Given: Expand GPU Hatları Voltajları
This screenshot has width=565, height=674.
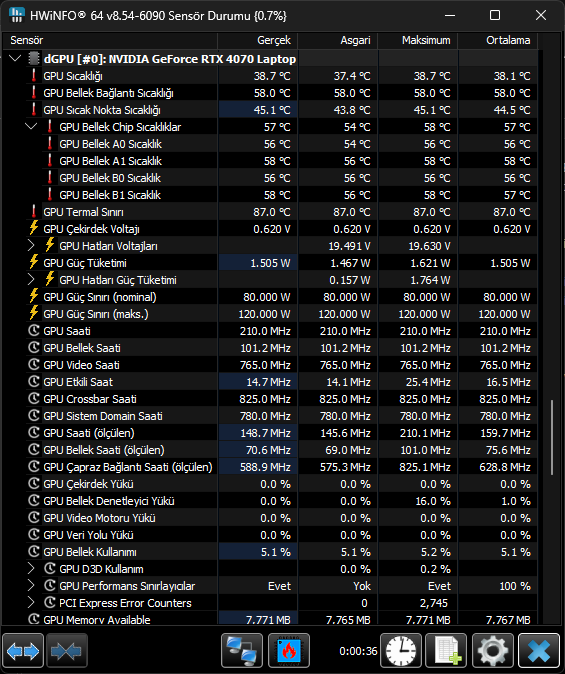Looking at the screenshot, I should pyautogui.click(x=31, y=245).
